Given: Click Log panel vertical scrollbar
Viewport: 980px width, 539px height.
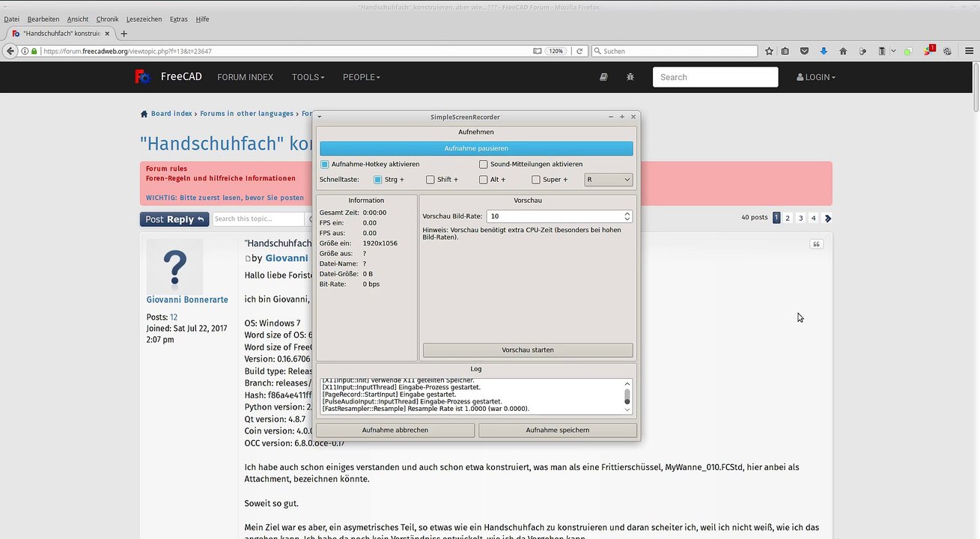Looking at the screenshot, I should click(x=627, y=396).
